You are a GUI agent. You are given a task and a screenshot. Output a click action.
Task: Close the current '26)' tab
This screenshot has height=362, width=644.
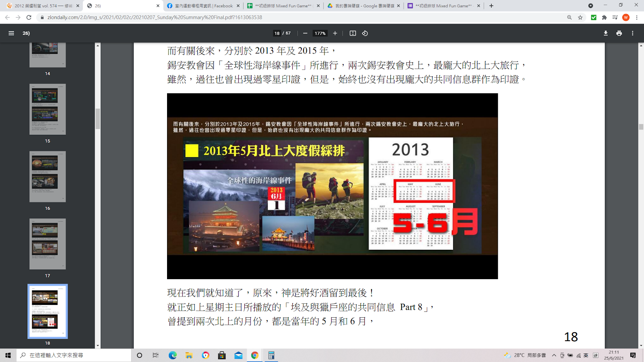click(158, 6)
